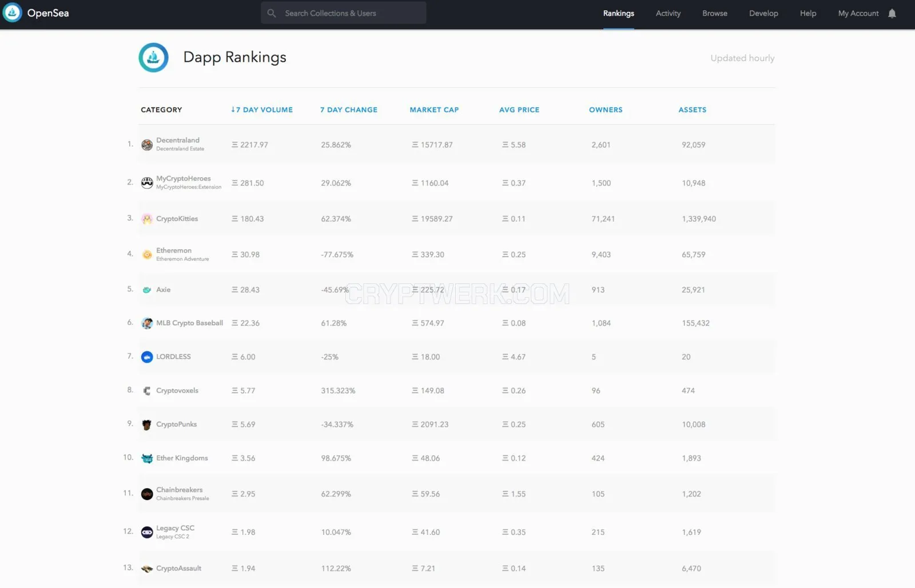Click the Chainbreakers collection icon
This screenshot has height=588, width=915.
(147, 494)
